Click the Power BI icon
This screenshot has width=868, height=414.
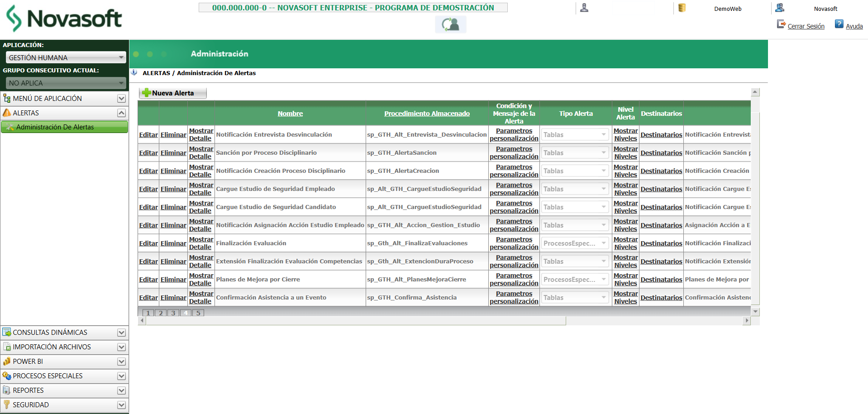[7, 361]
